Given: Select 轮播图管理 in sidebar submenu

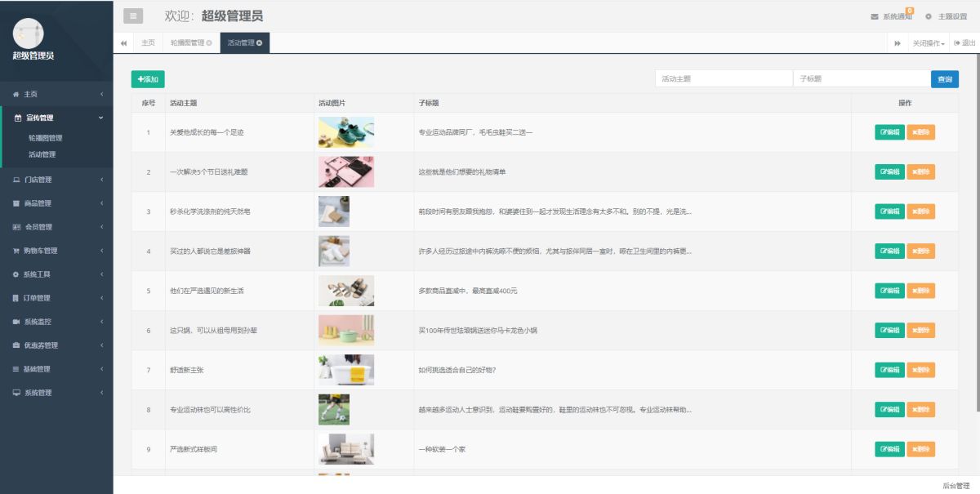Looking at the screenshot, I should point(45,138).
